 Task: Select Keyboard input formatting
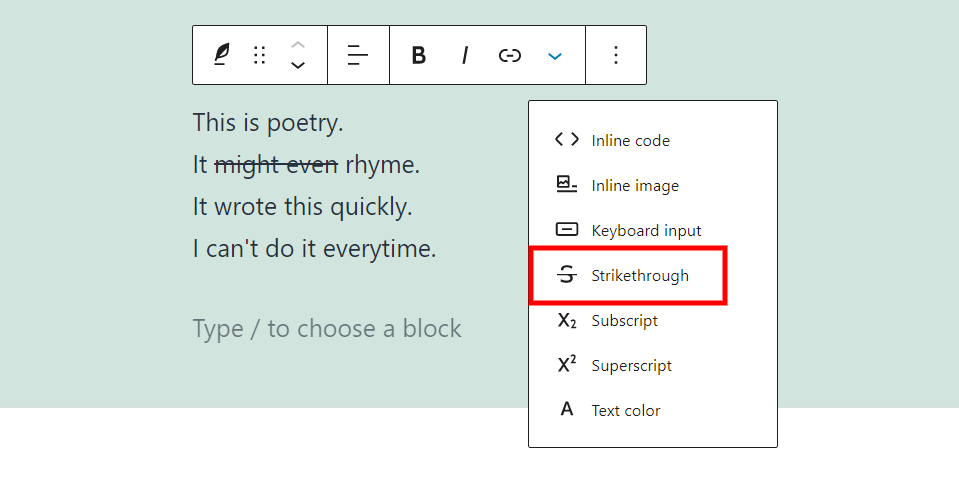[x=646, y=231]
